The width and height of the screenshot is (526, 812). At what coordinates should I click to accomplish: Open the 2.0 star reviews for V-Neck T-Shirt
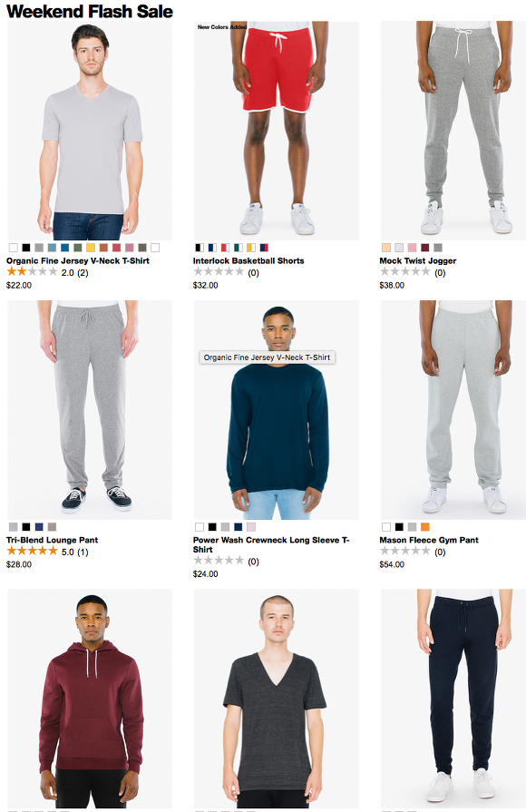coord(47,272)
